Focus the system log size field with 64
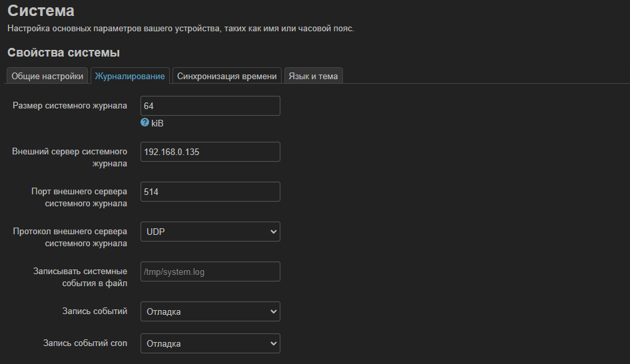630x364 pixels. (x=210, y=106)
